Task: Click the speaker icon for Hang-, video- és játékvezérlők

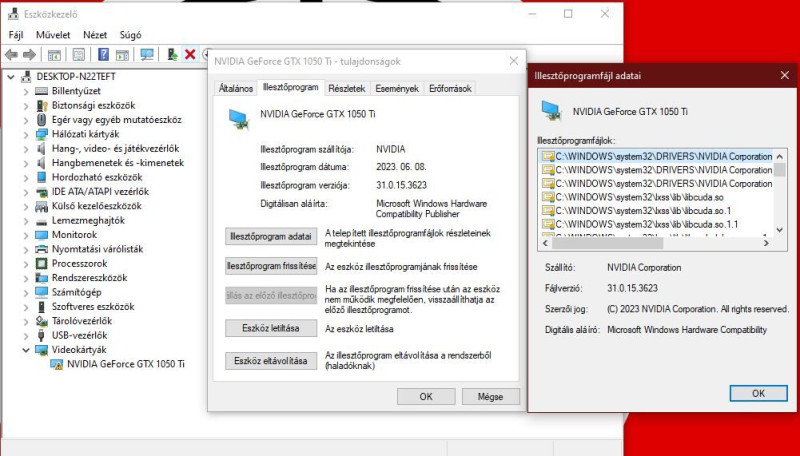Action: [41, 149]
